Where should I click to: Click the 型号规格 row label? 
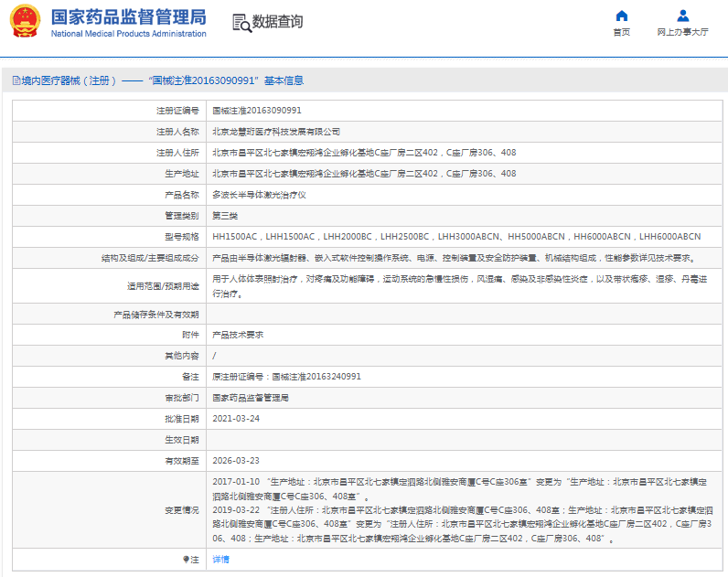[x=181, y=237]
